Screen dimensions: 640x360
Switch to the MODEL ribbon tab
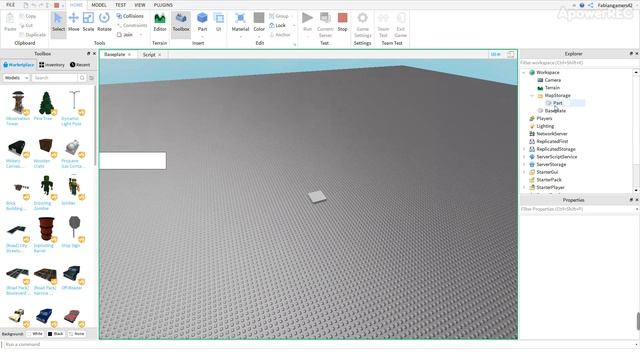pos(99,5)
